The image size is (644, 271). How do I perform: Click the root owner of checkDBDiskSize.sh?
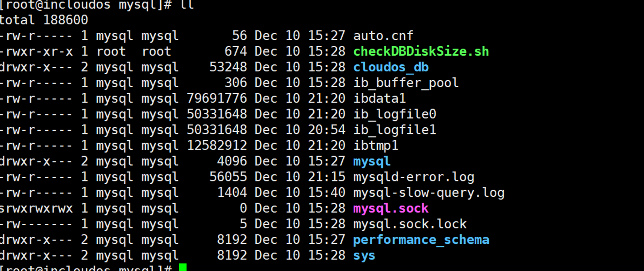(111, 52)
